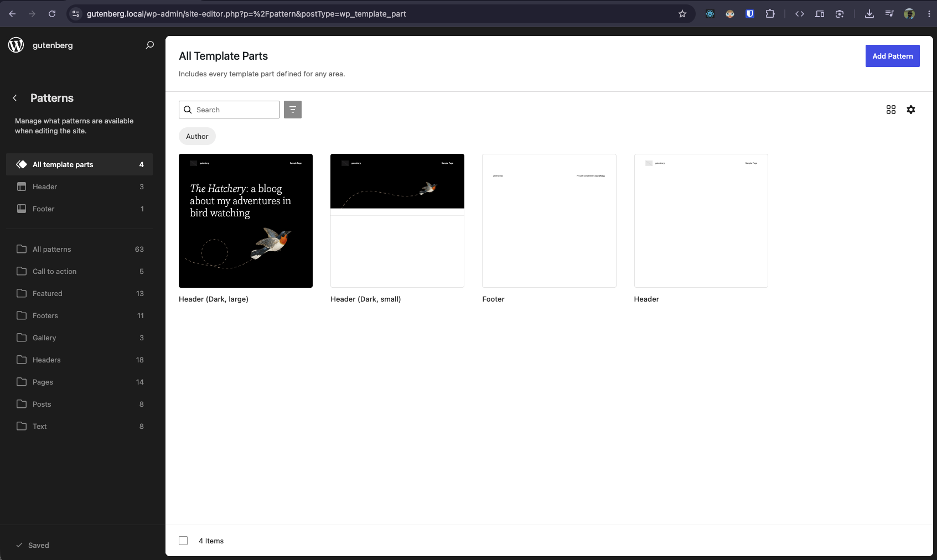Image resolution: width=937 pixels, height=560 pixels.
Task: Select All template parts in sidebar
Action: pyautogui.click(x=79, y=164)
